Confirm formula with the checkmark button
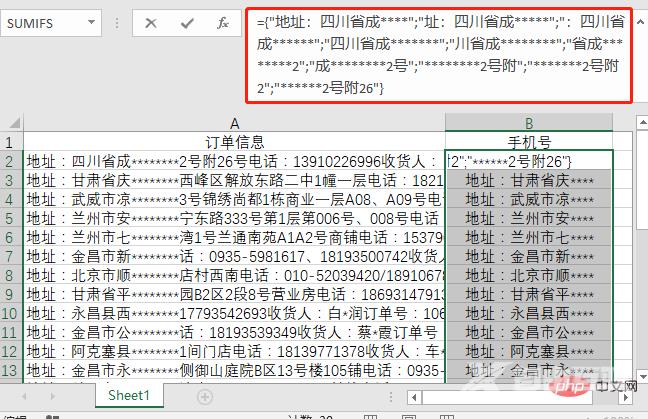Viewport: 648px width, 419px height. pyautogui.click(x=187, y=23)
